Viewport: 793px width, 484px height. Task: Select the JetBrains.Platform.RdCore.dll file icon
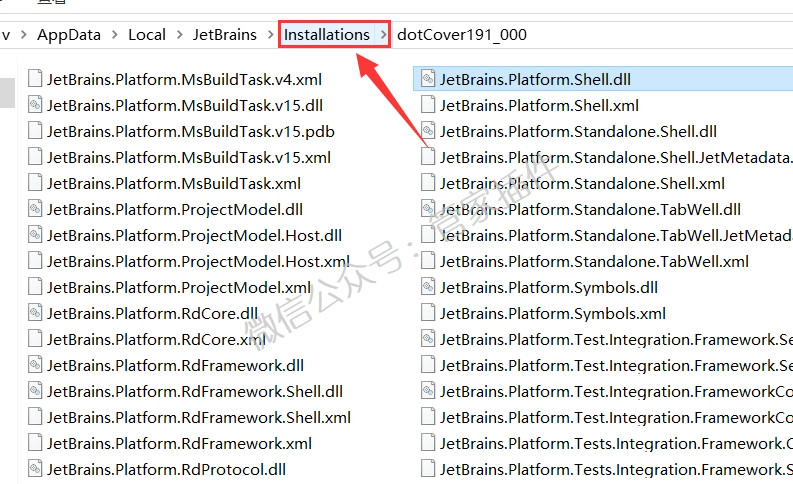click(35, 313)
